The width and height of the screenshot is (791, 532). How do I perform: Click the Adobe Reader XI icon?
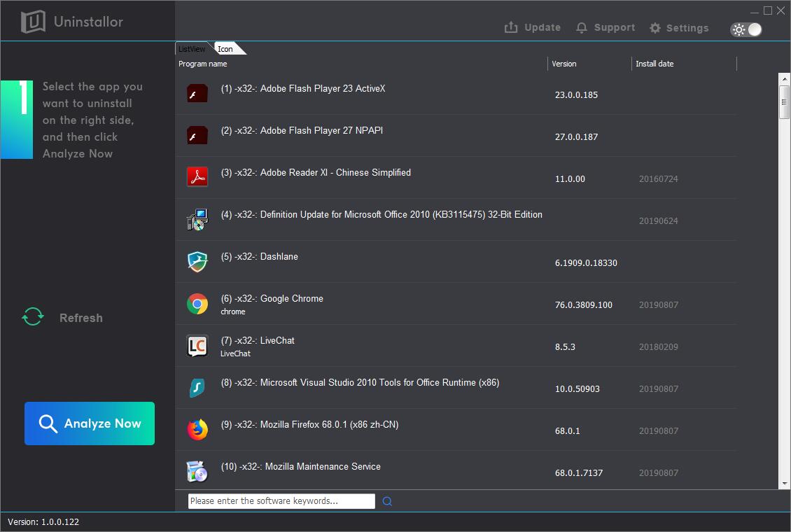click(x=197, y=177)
